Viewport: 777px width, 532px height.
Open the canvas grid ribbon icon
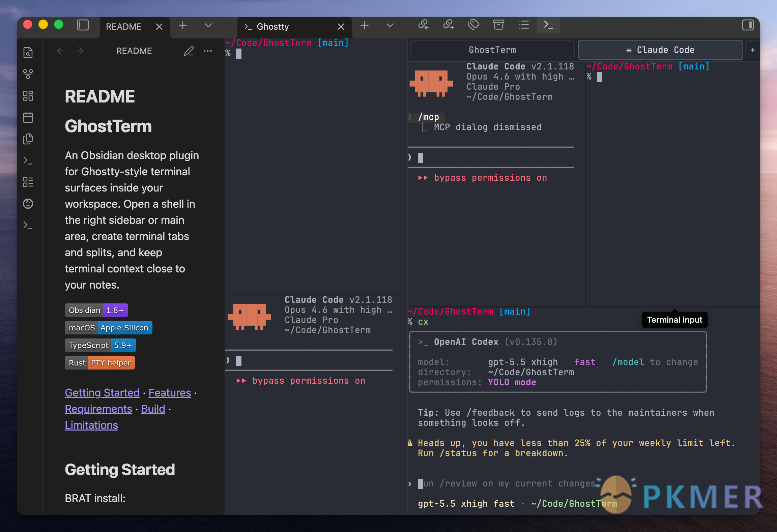[28, 96]
